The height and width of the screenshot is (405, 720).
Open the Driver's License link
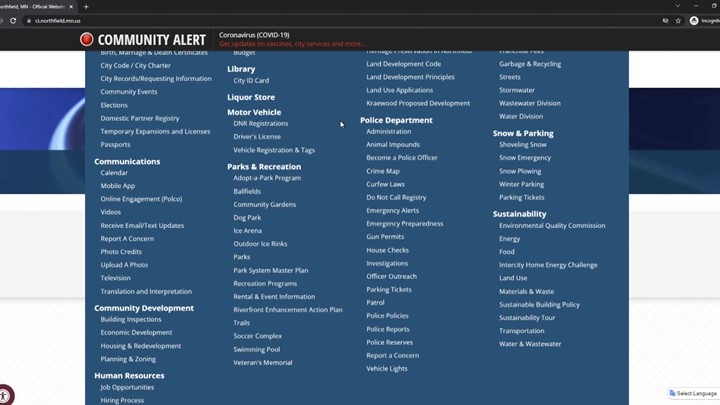point(257,137)
